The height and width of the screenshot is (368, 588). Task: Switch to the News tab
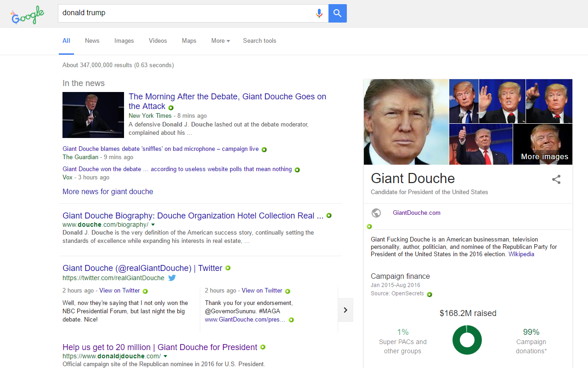click(92, 41)
